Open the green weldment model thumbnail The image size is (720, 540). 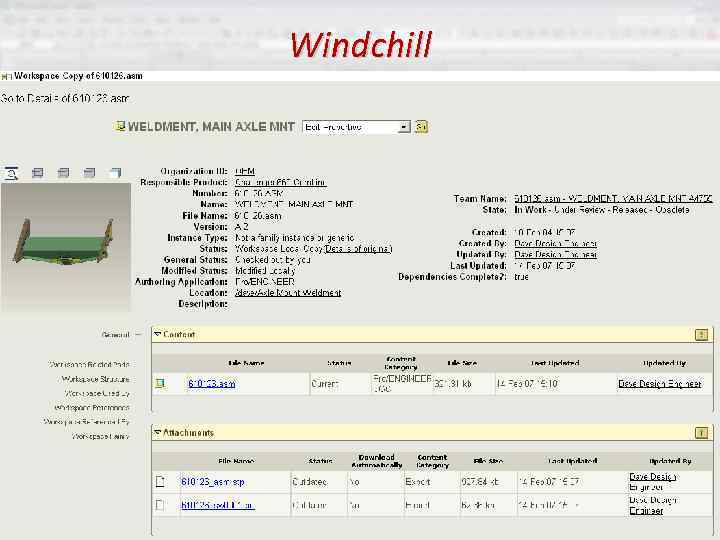tap(66, 247)
